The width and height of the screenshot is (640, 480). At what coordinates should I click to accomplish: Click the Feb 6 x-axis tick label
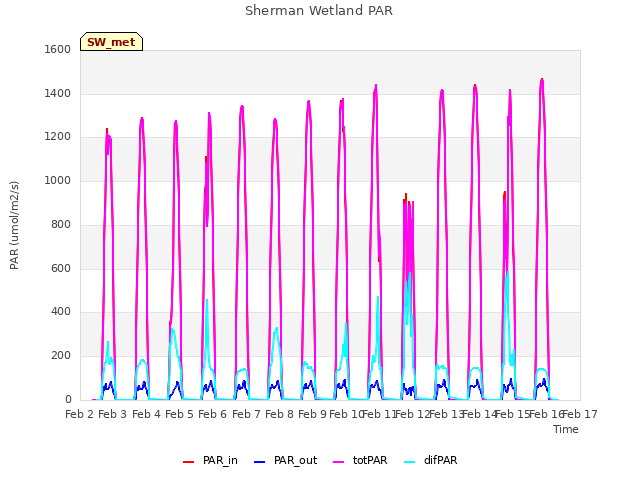pyautogui.click(x=212, y=414)
